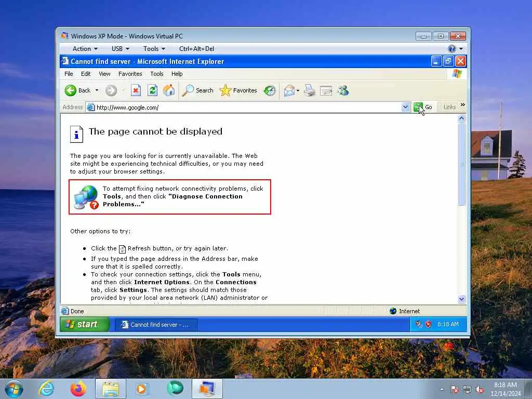
Task: Go to the Home page icon
Action: click(169, 90)
